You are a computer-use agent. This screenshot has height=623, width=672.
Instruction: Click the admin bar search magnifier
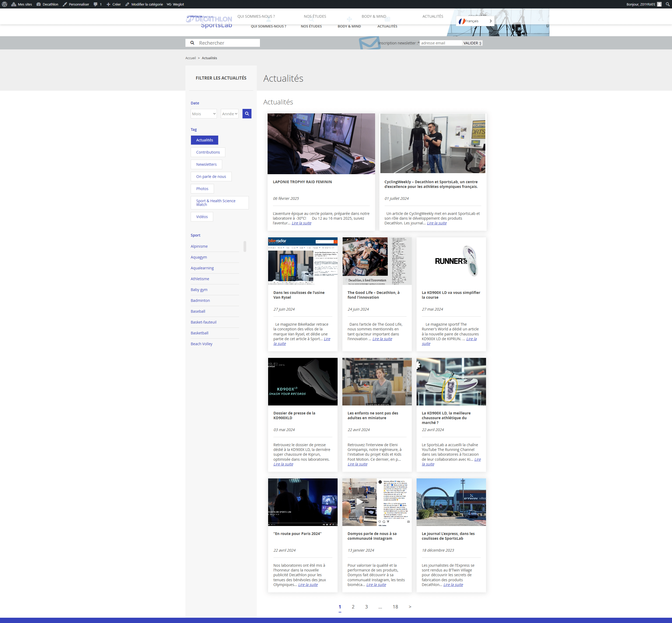(668, 4)
